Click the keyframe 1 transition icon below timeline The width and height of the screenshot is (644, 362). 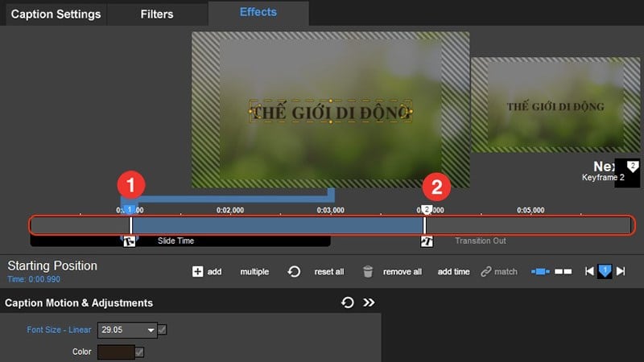[129, 241]
